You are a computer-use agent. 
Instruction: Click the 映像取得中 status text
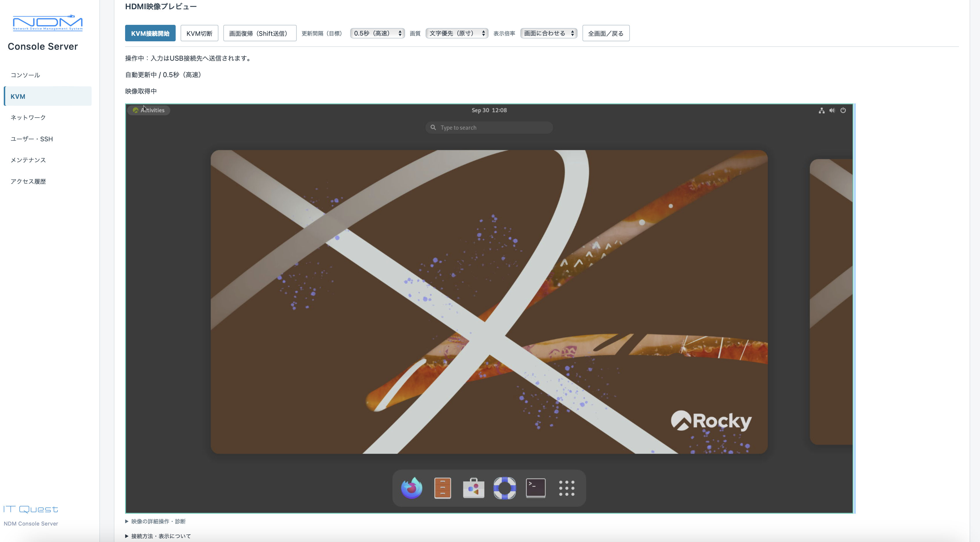click(x=141, y=91)
